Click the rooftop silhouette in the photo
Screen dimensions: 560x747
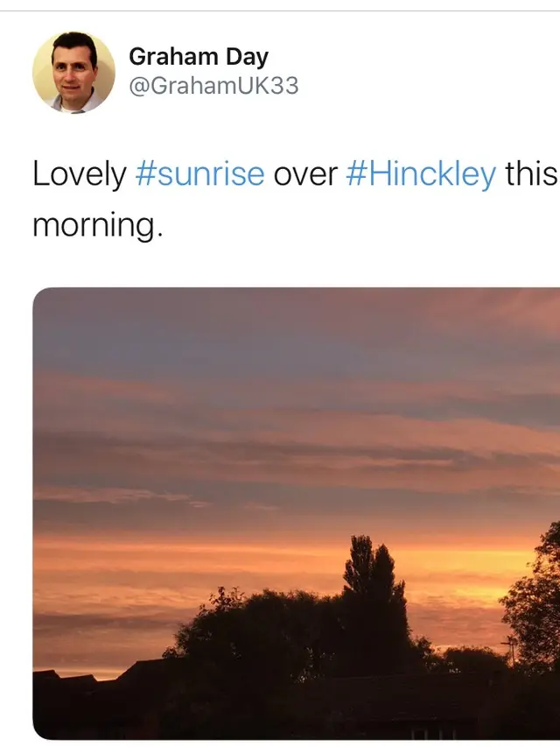(x=143, y=681)
